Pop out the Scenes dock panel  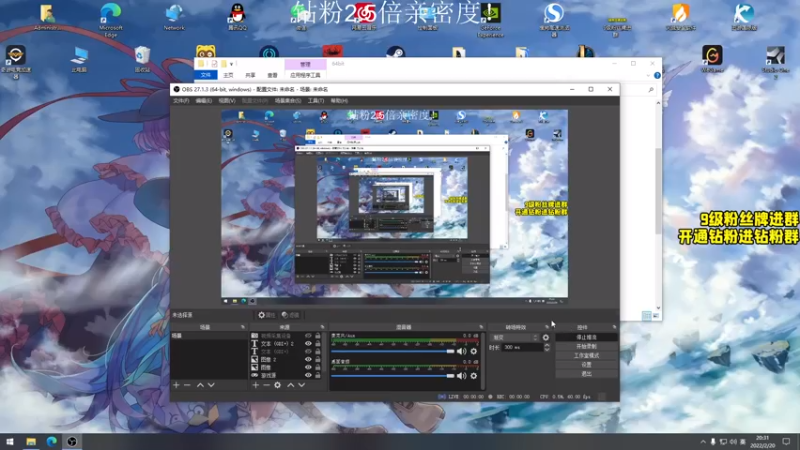243,327
